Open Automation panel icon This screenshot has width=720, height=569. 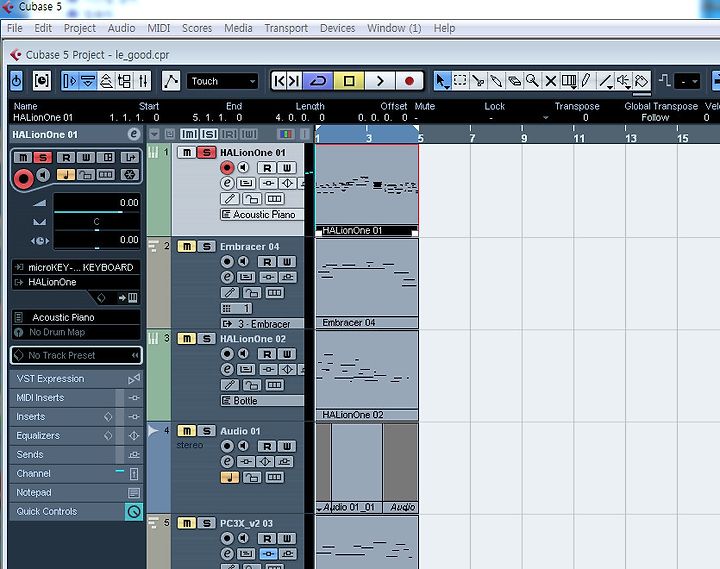[171, 81]
